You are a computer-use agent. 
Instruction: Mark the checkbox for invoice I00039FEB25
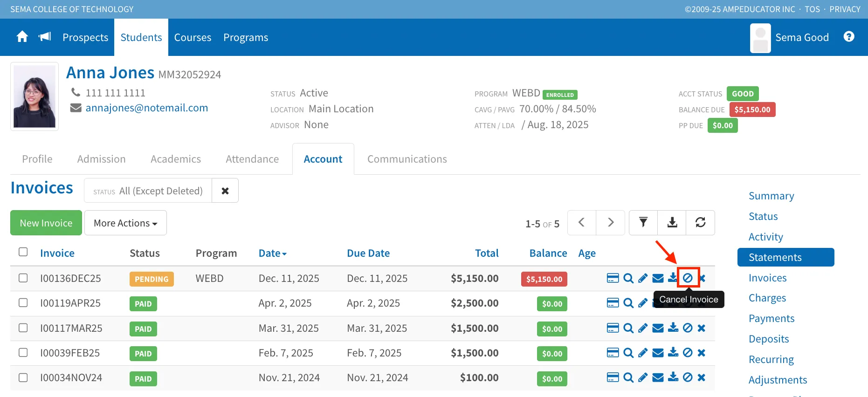point(23,353)
